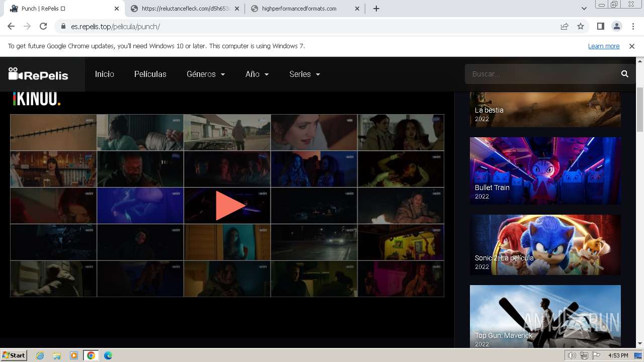Screen dimensions: 644x362
Task: Click the Buscar search field
Action: tap(542, 74)
